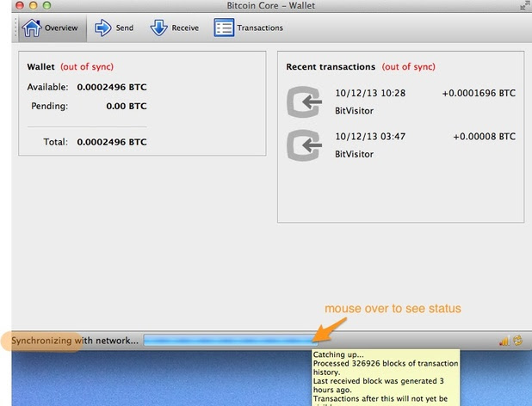This screenshot has width=532, height=406.
Task: Click the Available balance 0.0002496 BTC
Action: [x=112, y=87]
